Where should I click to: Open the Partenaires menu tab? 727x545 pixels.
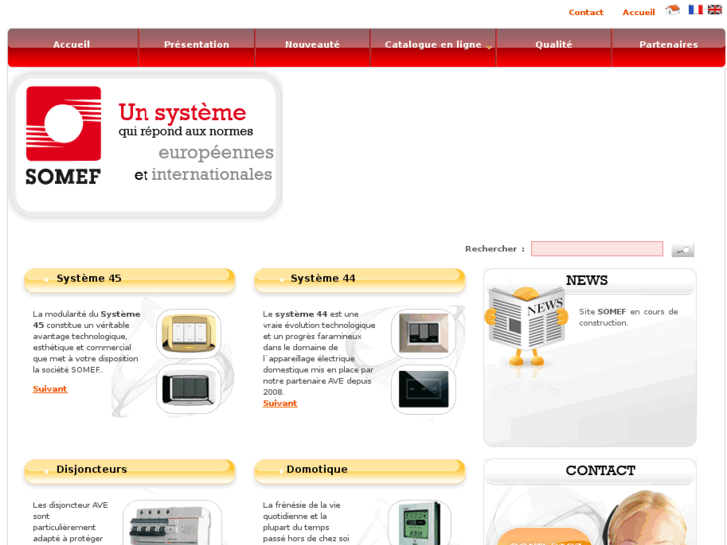pyautogui.click(x=669, y=45)
